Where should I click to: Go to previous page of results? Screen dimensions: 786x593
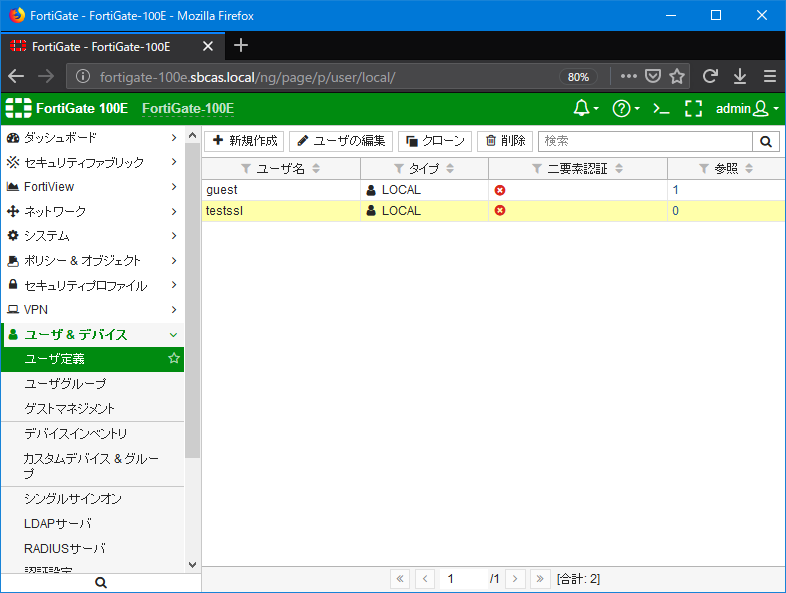click(x=425, y=579)
